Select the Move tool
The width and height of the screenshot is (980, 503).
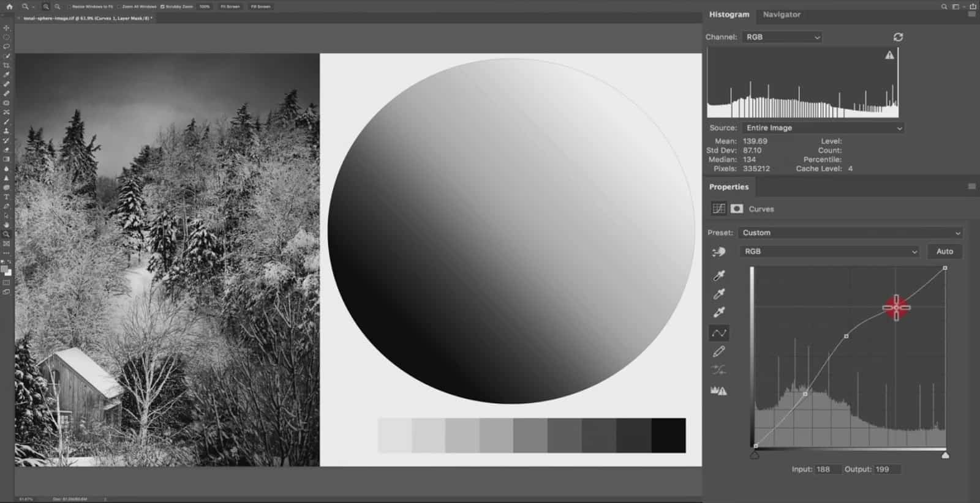[x=7, y=28]
